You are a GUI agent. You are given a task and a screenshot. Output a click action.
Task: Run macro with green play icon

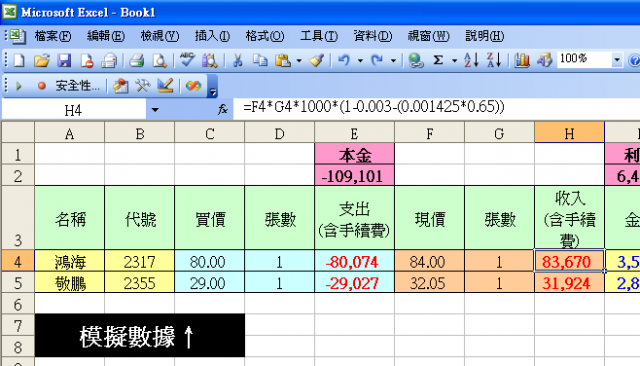18,86
